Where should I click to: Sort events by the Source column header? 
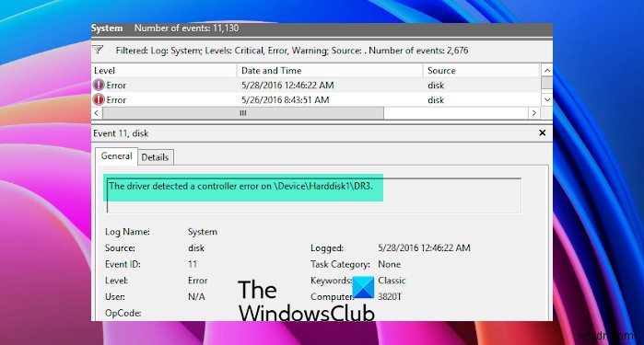[x=481, y=70]
